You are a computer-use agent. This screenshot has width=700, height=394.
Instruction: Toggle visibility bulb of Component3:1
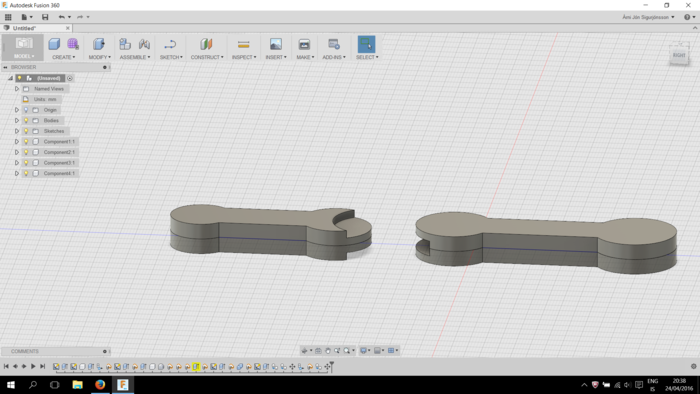click(26, 163)
